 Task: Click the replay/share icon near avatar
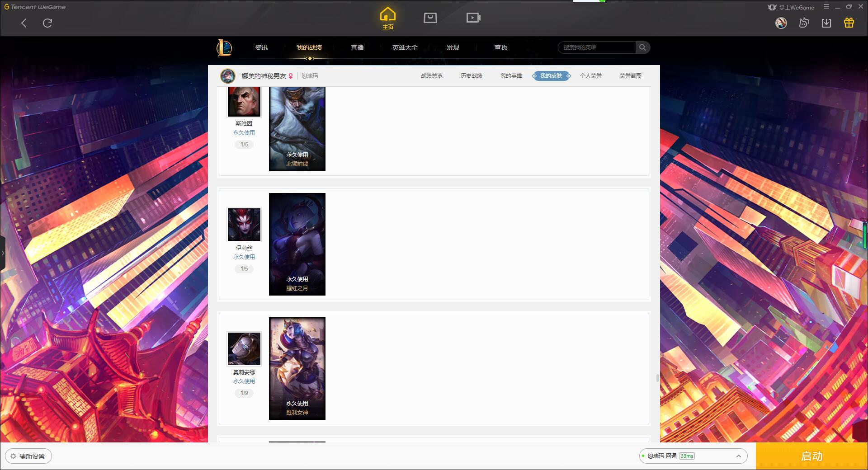[804, 23]
